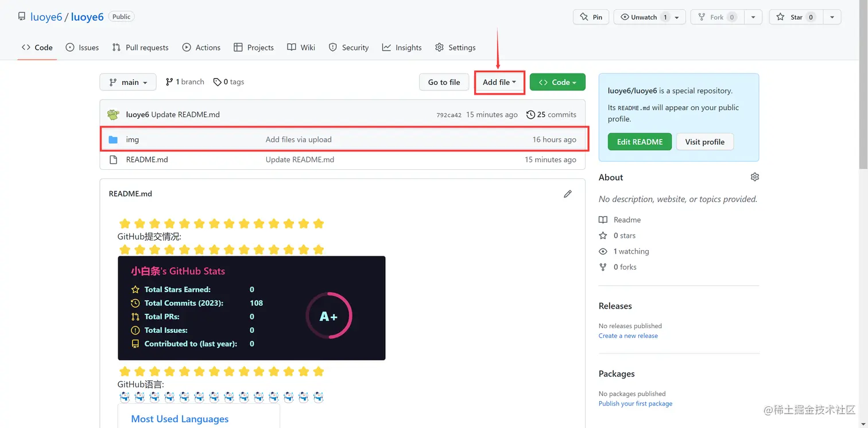Viewport: 868px width, 428px height.
Task: Click the eye icon on Unwatch button
Action: tap(625, 17)
